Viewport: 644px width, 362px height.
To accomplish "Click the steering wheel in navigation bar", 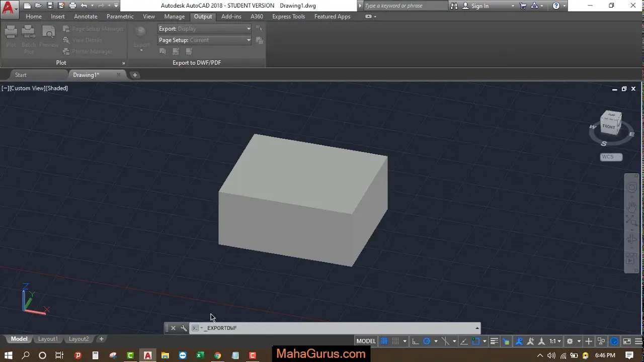I will click(631, 188).
